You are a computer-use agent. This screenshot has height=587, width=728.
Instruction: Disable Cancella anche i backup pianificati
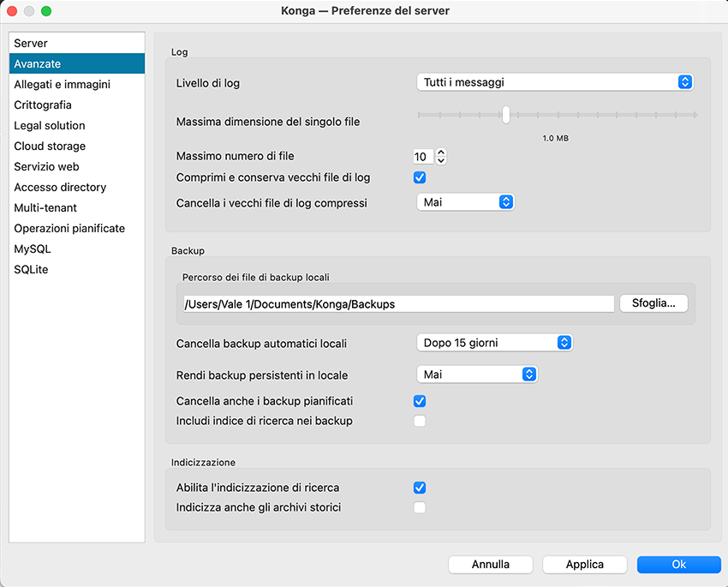pos(420,401)
